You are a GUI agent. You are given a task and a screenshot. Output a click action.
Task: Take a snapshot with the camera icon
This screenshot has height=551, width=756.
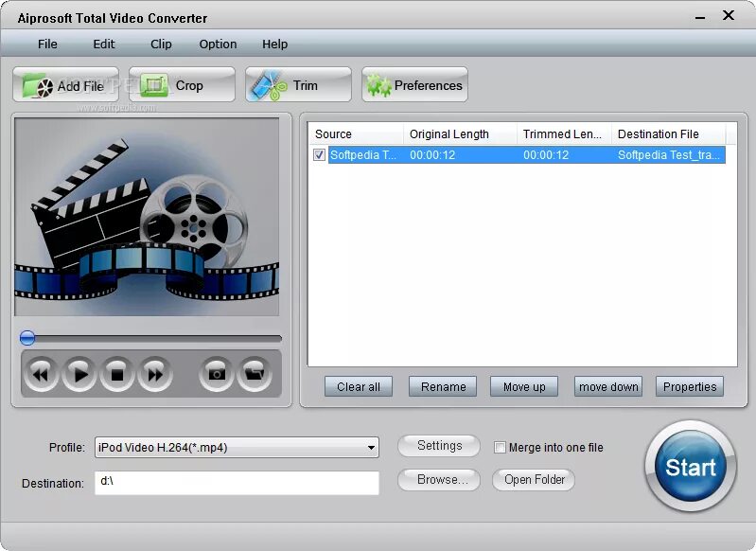[217, 374]
